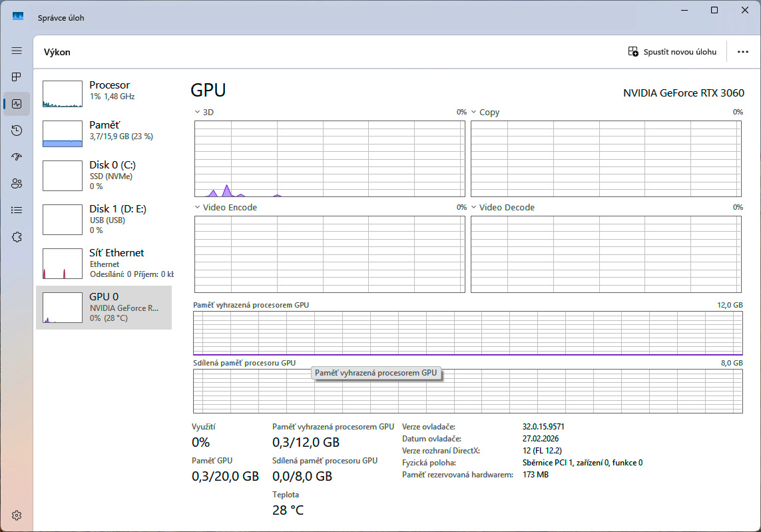Viewport: 761px width, 532px height.
Task: Open the Users view
Action: click(x=16, y=183)
